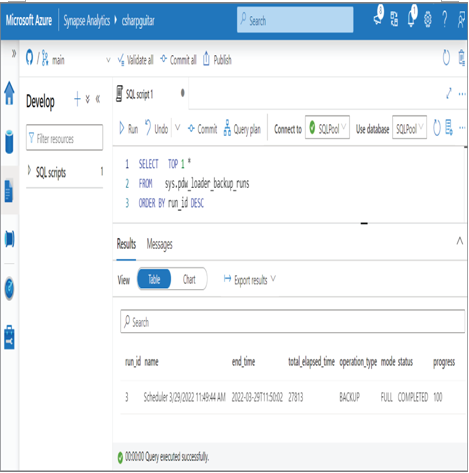Open the Use database SQLPool dropdown

409,128
